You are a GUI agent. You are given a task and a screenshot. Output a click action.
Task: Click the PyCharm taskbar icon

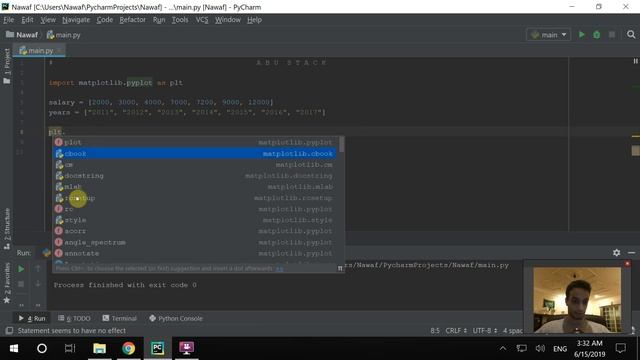coord(158,349)
